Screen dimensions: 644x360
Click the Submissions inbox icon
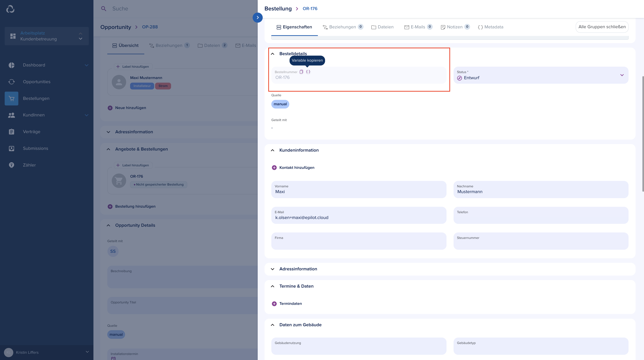(x=11, y=149)
